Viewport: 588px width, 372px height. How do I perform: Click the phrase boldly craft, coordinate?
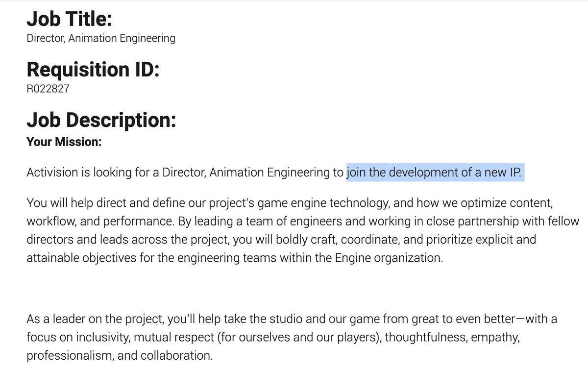coord(331,240)
